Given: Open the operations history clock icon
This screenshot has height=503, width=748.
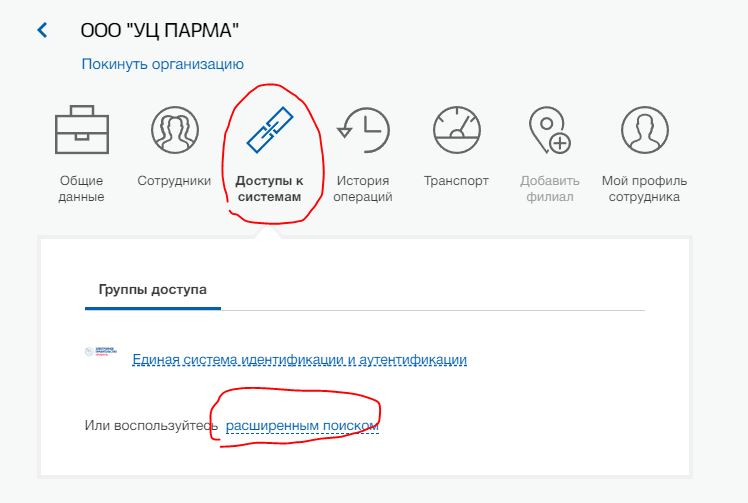Looking at the screenshot, I should click(x=364, y=130).
